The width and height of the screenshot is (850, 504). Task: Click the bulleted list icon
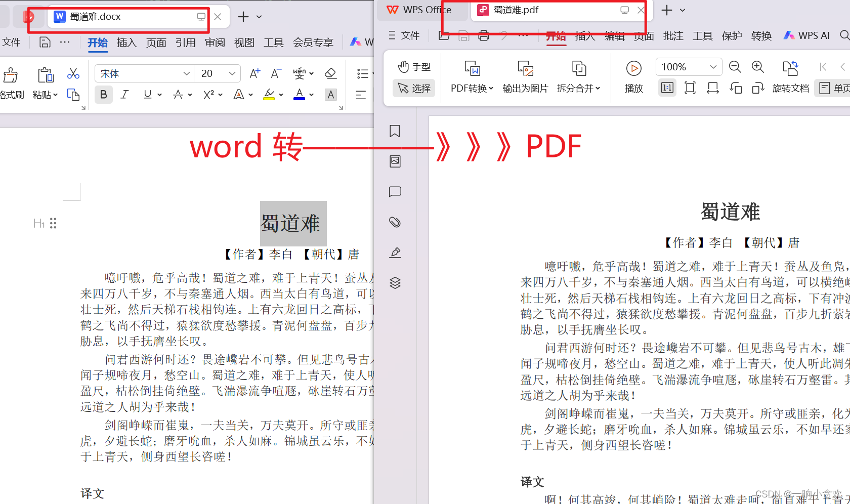coord(362,74)
